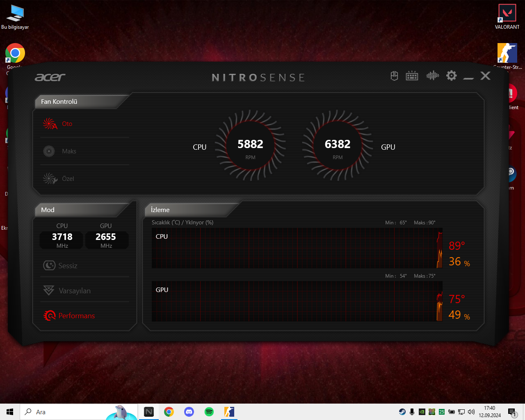Minimize the NitroSense window

(468, 78)
